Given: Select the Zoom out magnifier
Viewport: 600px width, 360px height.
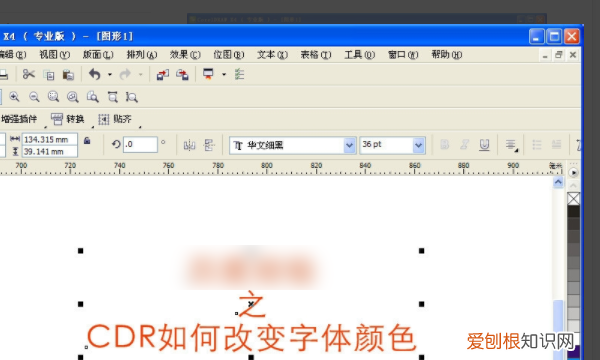Looking at the screenshot, I should tap(34, 97).
